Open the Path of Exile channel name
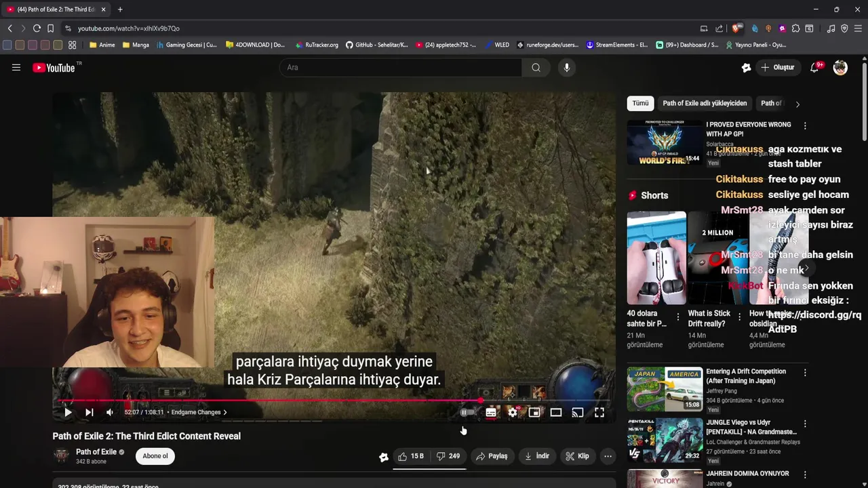Image resolution: width=868 pixels, height=488 pixels. [96, 452]
